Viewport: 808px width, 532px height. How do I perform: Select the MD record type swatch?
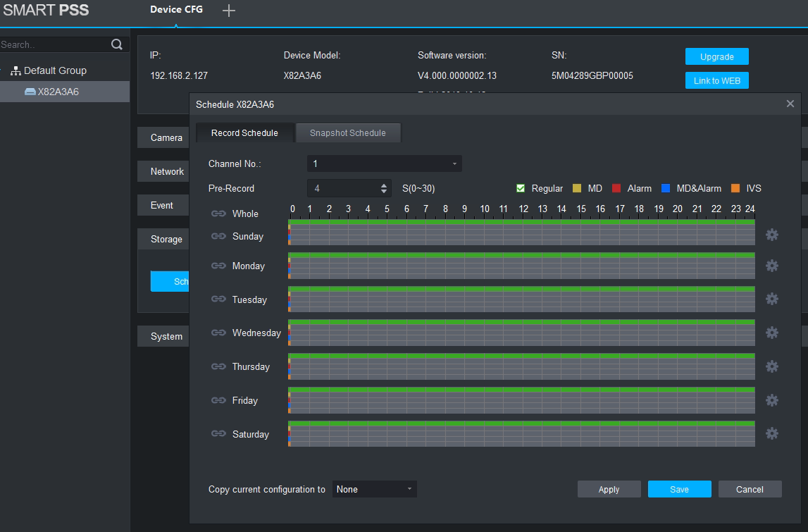point(577,188)
